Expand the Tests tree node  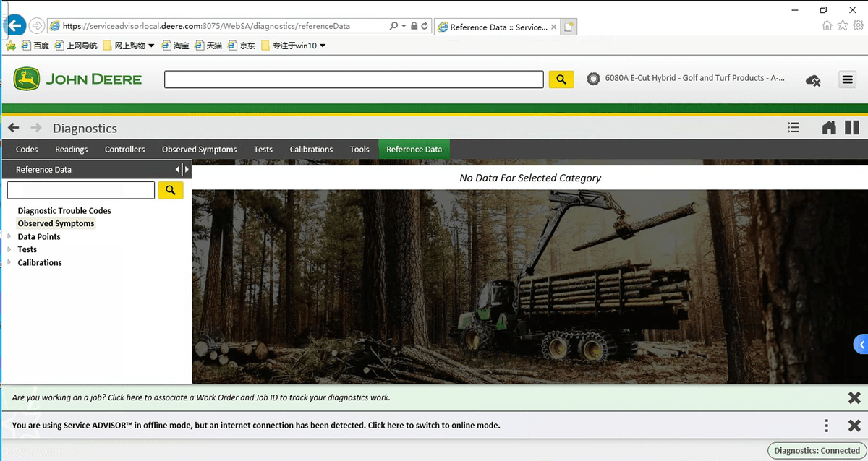[x=9, y=249]
